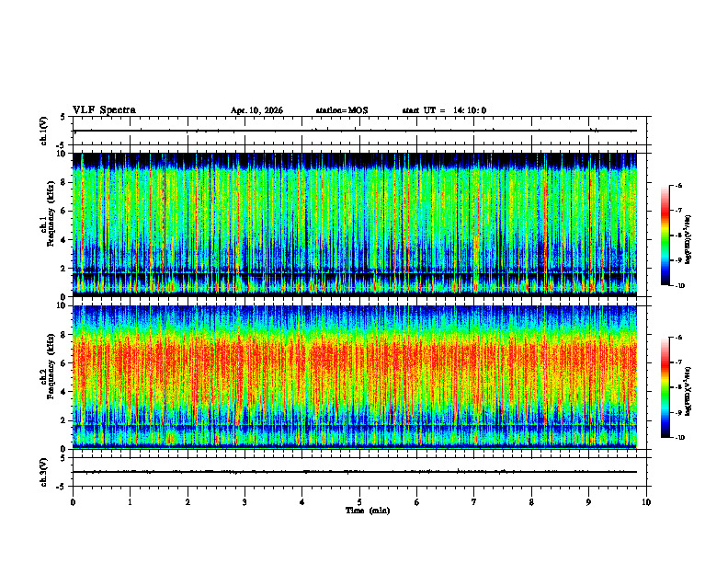Image resolution: width=728 pixels, height=563 pixels.
Task: Click the 'ch.3(V)' waveform axis label
Action: (x=43, y=473)
